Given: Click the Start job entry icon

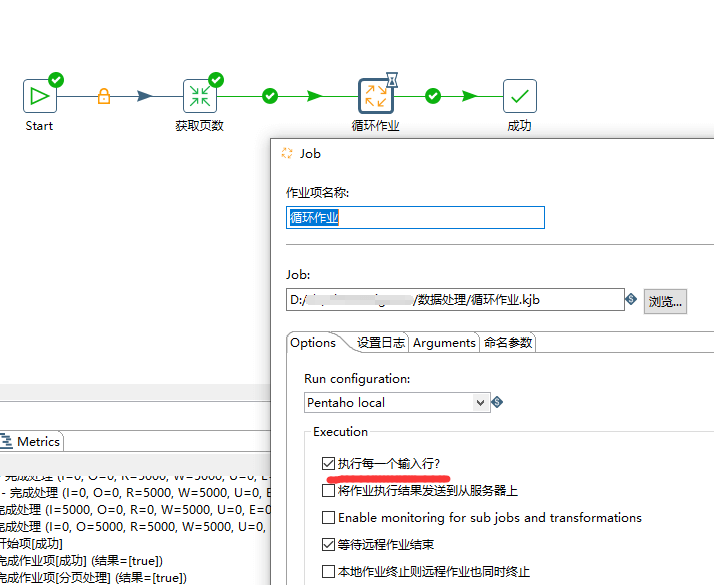Looking at the screenshot, I should point(40,96).
